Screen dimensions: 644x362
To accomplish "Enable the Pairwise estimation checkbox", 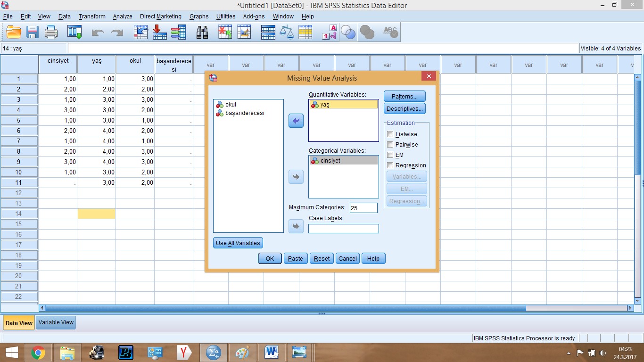I will [390, 145].
